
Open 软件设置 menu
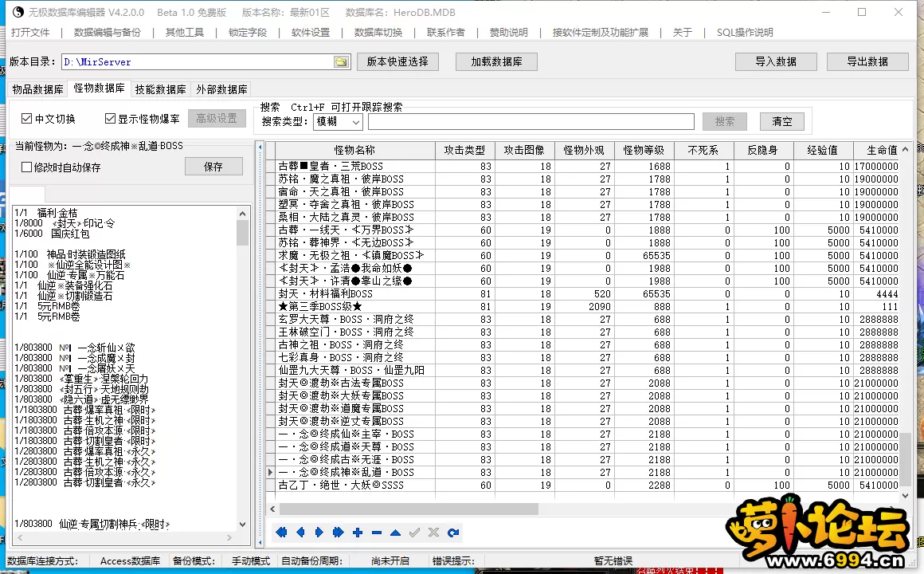pyautogui.click(x=311, y=33)
